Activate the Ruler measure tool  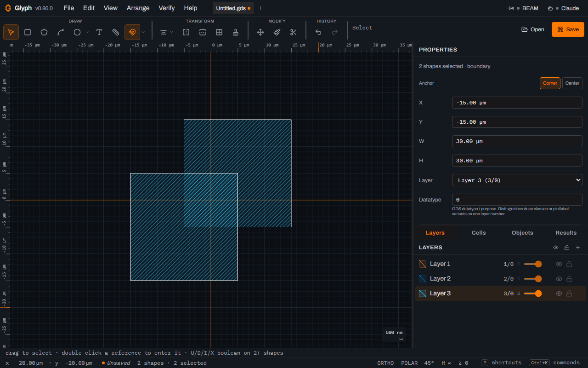(x=116, y=32)
